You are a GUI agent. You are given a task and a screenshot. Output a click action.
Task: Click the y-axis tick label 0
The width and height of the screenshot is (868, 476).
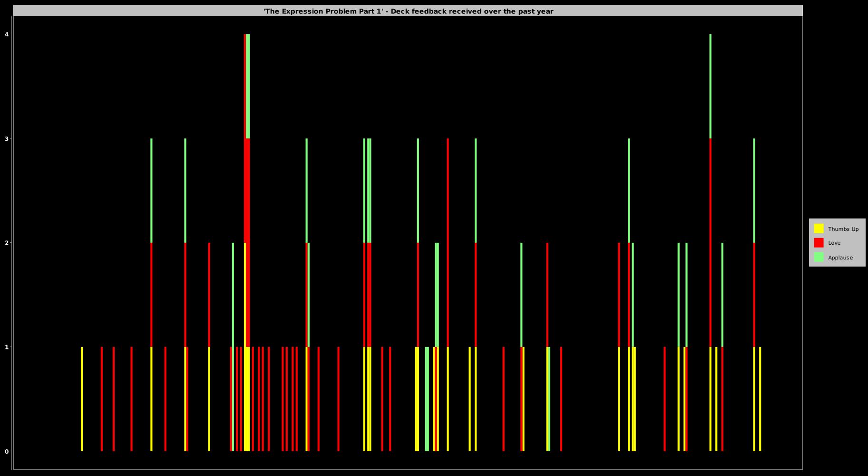7,451
